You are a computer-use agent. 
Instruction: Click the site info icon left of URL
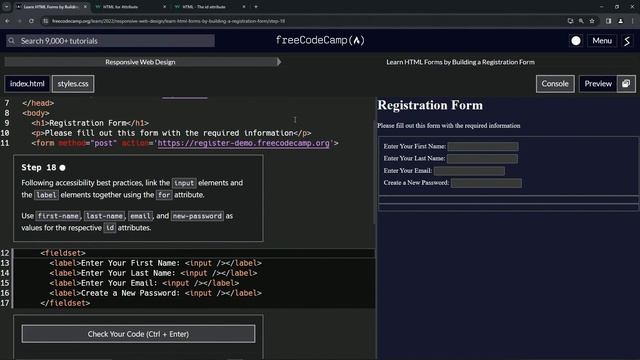click(46, 21)
